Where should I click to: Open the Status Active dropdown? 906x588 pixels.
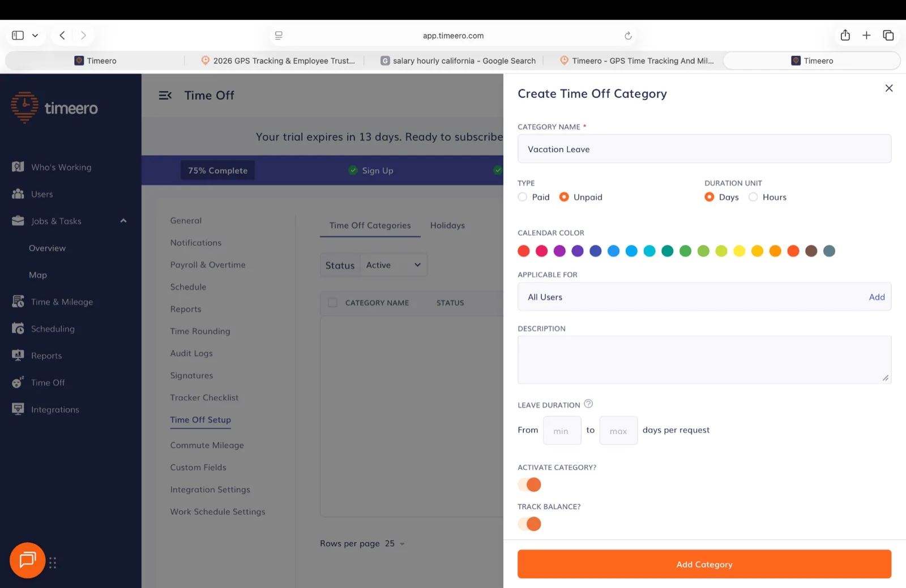pyautogui.click(x=393, y=265)
